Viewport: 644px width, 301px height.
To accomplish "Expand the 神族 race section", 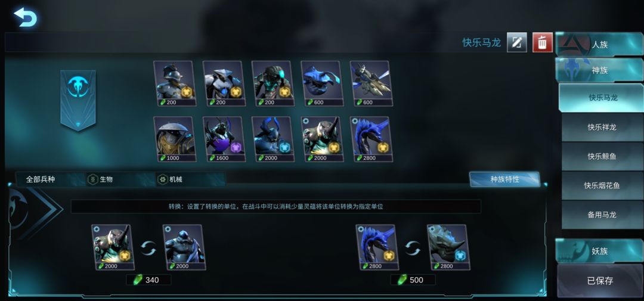I will (x=599, y=70).
